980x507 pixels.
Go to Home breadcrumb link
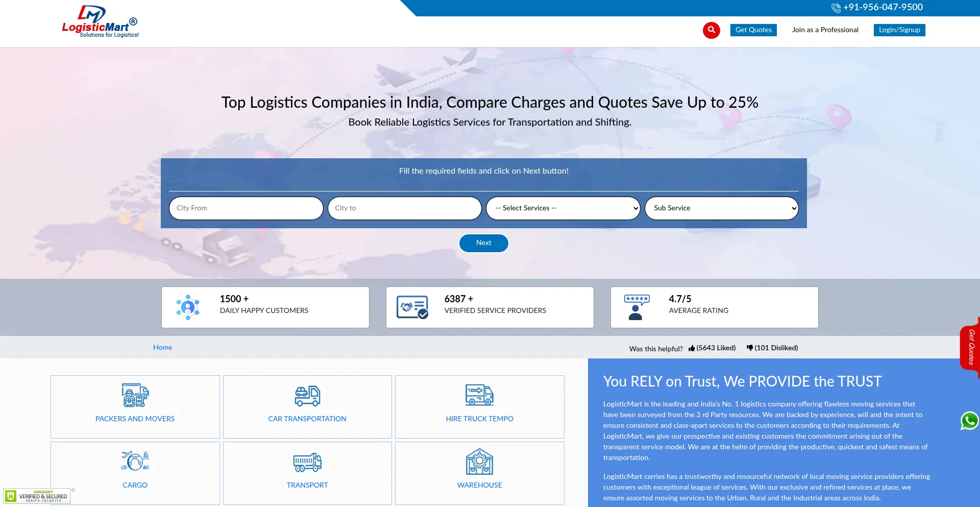[162, 348]
